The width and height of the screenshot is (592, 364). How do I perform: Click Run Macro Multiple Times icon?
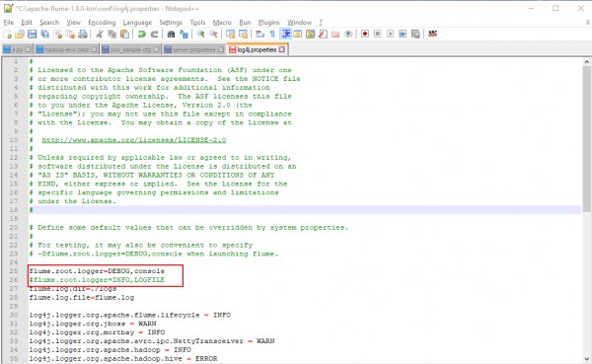click(x=403, y=34)
